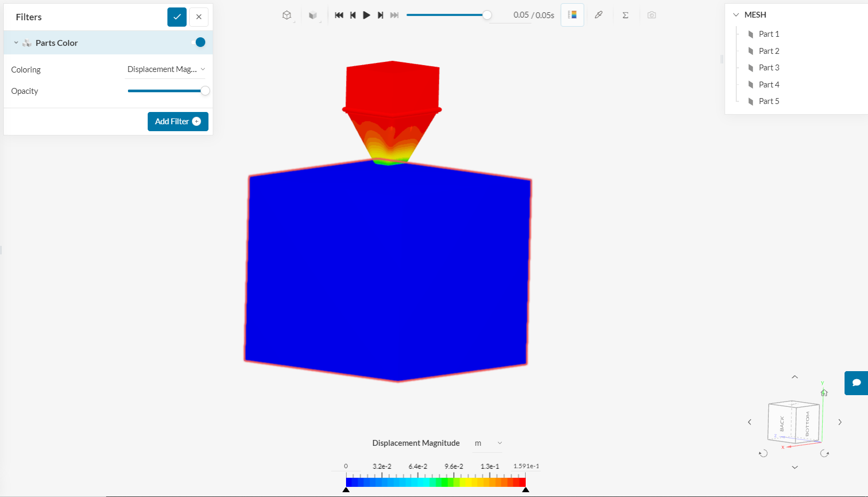
Task: Select Part 2 in the mesh tree
Action: pos(769,51)
